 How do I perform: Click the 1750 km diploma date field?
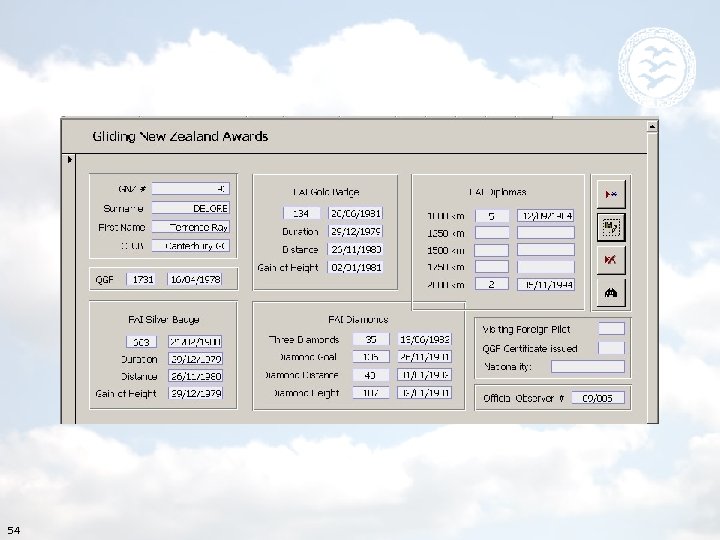tap(546, 267)
